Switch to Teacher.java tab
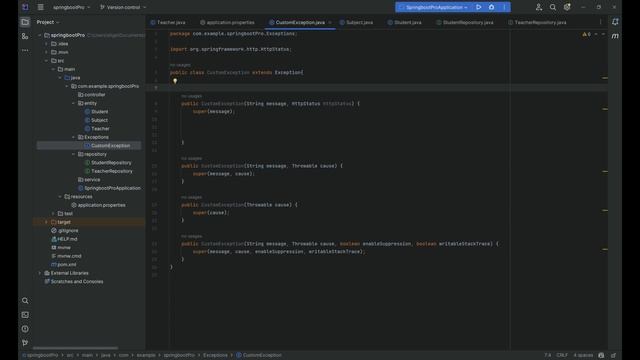Screen dimensions: 640x360 (x=168, y=22)
